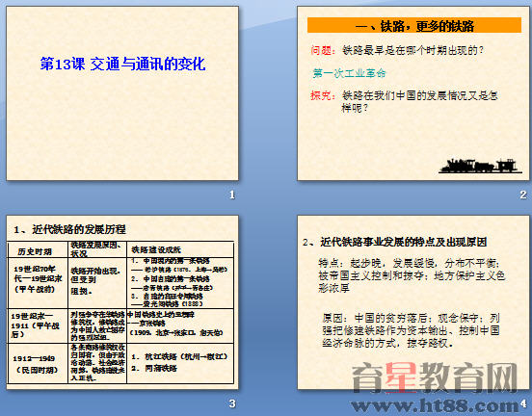Click the orange header banner 一、铁路，更多的铁路
The width and height of the screenshot is (532, 416).
[x=414, y=25]
